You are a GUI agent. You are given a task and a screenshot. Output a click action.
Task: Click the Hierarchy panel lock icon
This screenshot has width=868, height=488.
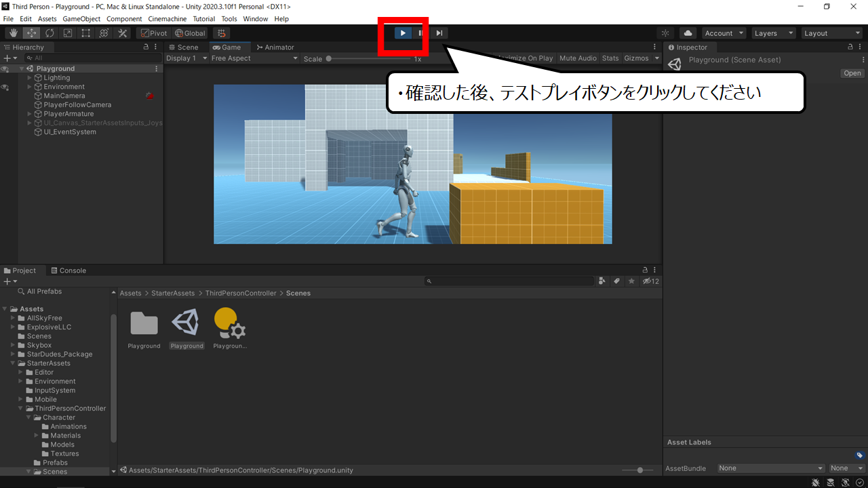point(146,47)
